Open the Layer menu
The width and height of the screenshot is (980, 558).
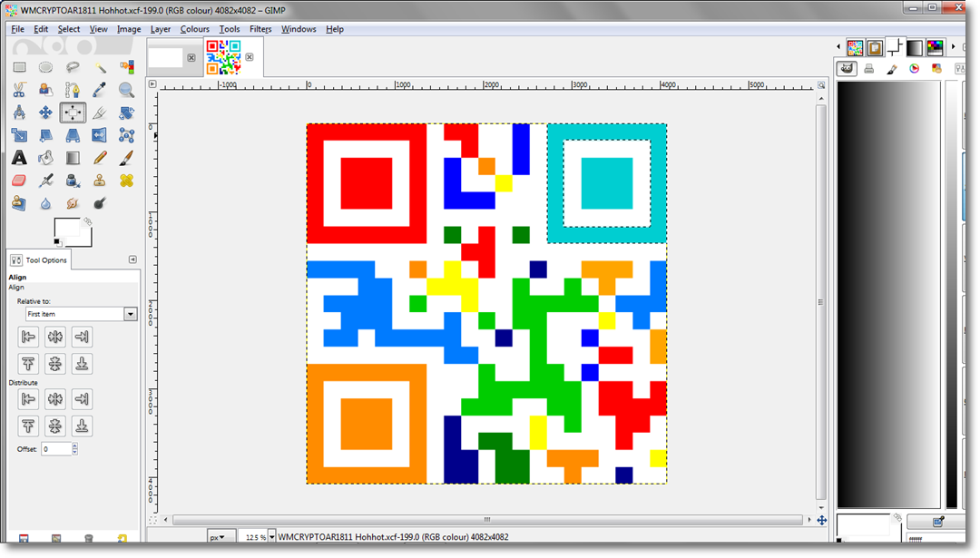click(161, 29)
